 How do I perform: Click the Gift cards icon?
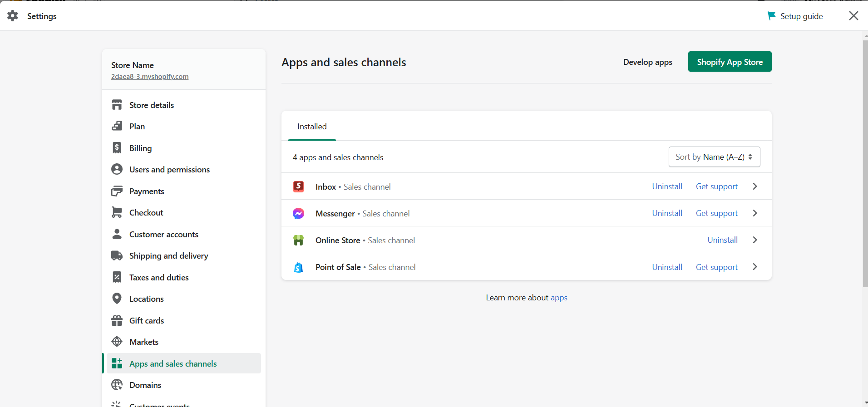pyautogui.click(x=117, y=320)
